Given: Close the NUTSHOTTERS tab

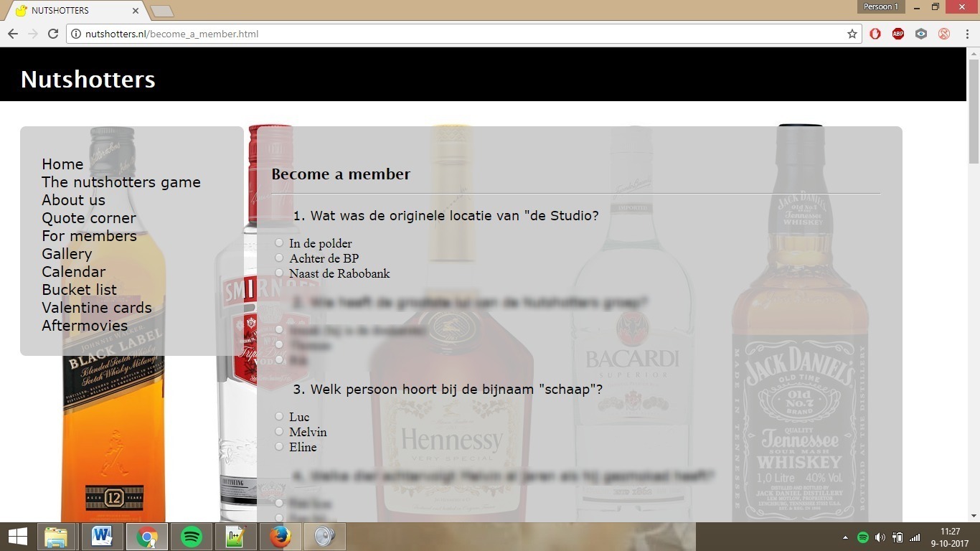Looking at the screenshot, I should tap(136, 11).
